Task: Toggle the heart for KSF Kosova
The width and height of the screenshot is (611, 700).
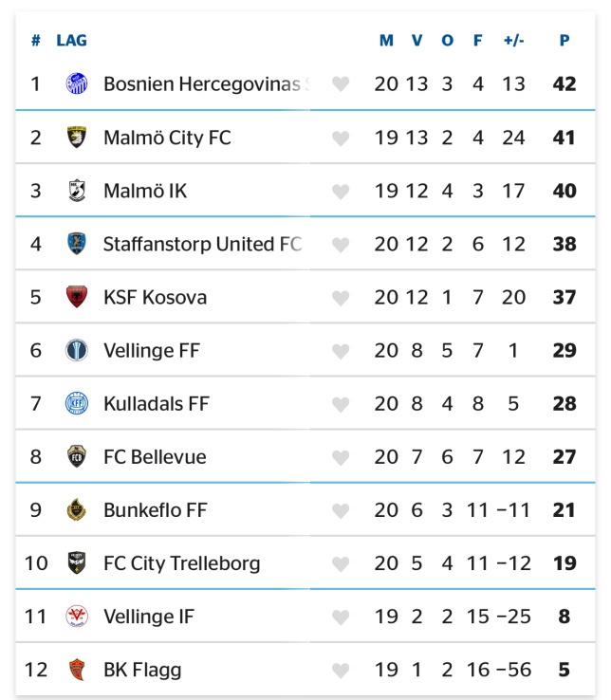Action: pyautogui.click(x=341, y=298)
